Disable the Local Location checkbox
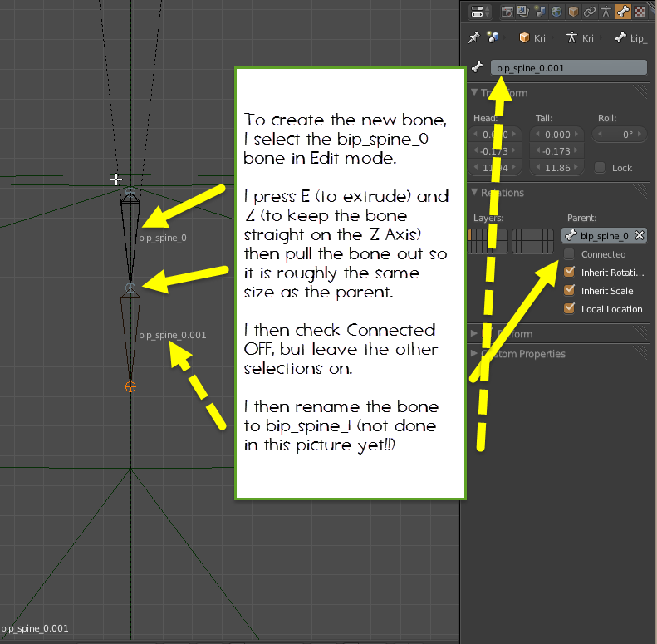657x644 pixels. tap(569, 308)
